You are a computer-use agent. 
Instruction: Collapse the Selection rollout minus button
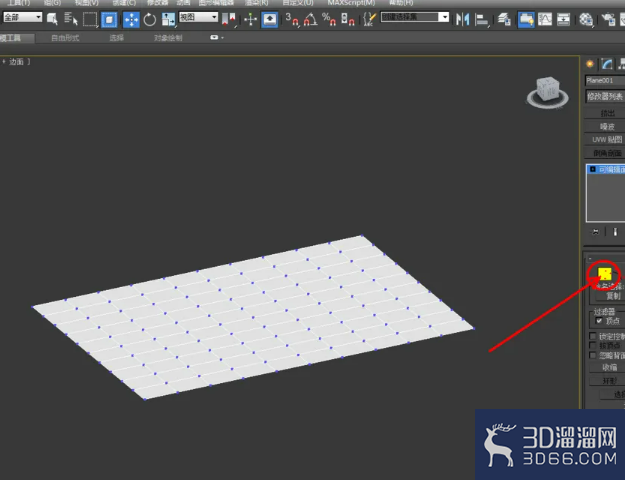tap(590, 258)
